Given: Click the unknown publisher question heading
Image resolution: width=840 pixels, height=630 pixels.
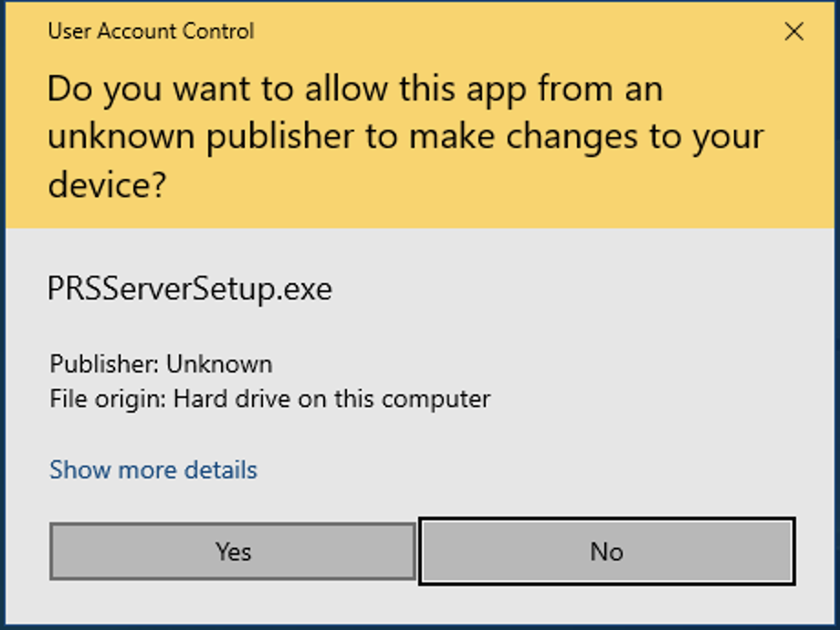Looking at the screenshot, I should point(405,137).
